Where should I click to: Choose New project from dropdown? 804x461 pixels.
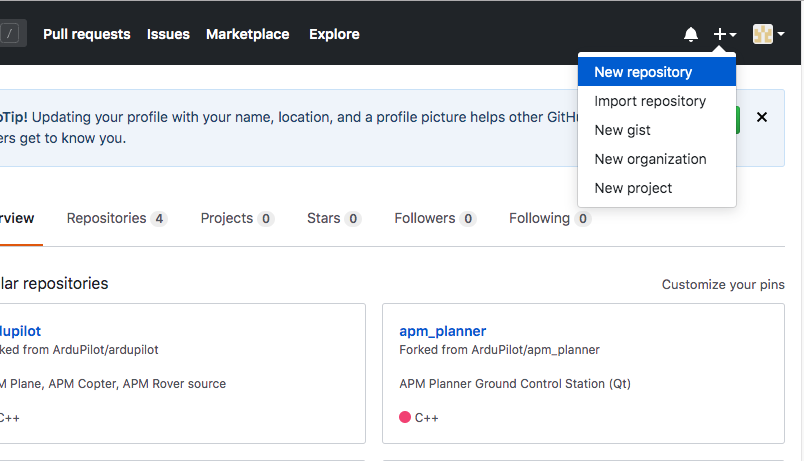[x=633, y=188]
